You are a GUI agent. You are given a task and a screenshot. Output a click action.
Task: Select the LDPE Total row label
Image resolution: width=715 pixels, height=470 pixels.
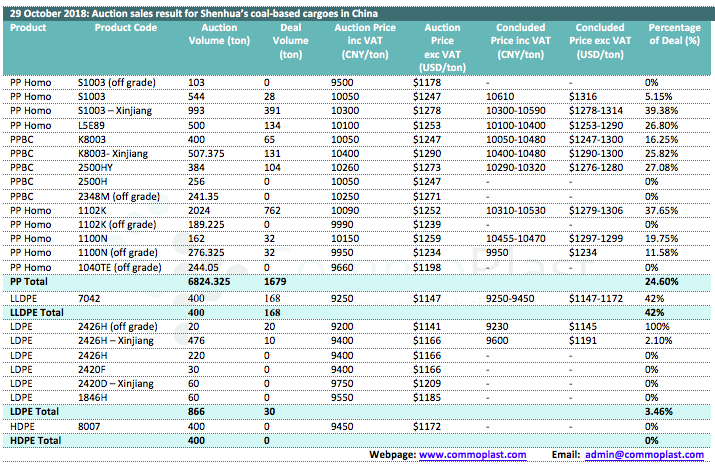(x=34, y=411)
